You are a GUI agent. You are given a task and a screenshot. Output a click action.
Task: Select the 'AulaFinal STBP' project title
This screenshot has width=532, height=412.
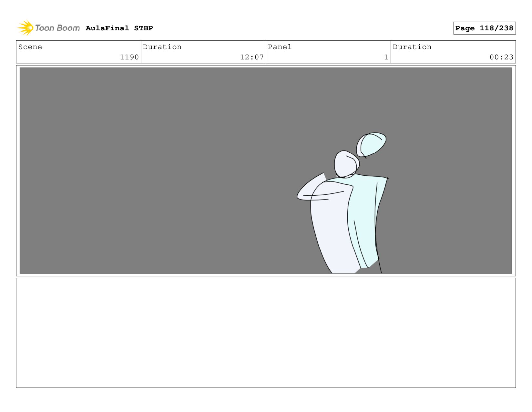pyautogui.click(x=119, y=28)
